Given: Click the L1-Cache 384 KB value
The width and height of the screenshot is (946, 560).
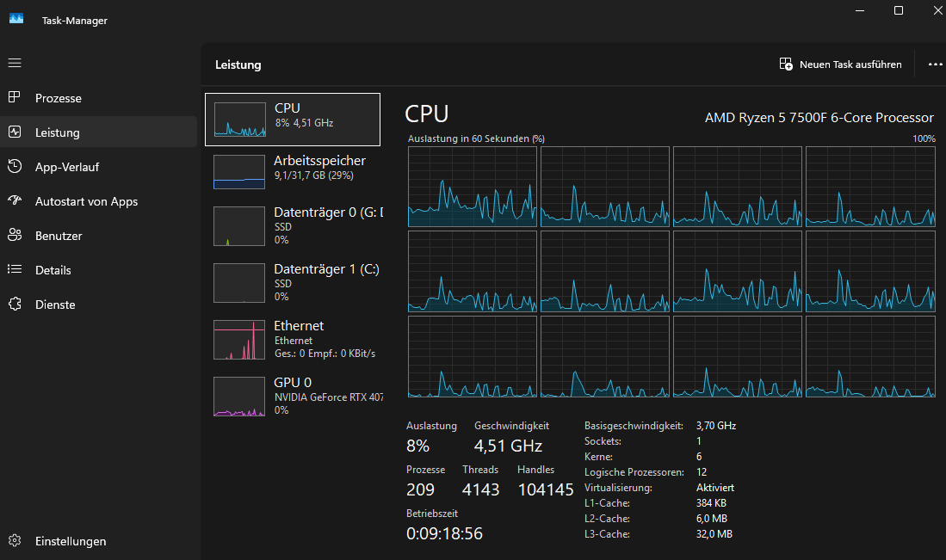Looking at the screenshot, I should coord(711,502).
